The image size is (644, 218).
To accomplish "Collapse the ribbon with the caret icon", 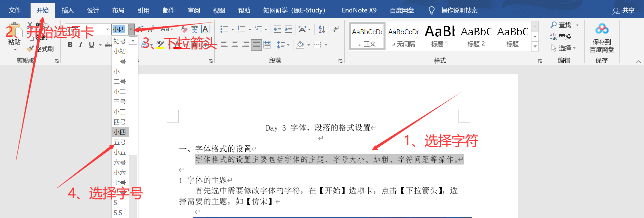I will [639, 62].
